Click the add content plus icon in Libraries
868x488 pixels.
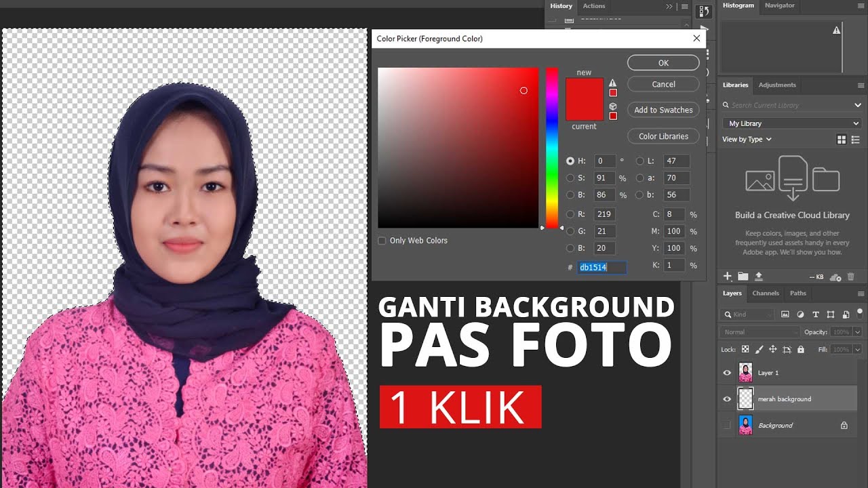(728, 276)
